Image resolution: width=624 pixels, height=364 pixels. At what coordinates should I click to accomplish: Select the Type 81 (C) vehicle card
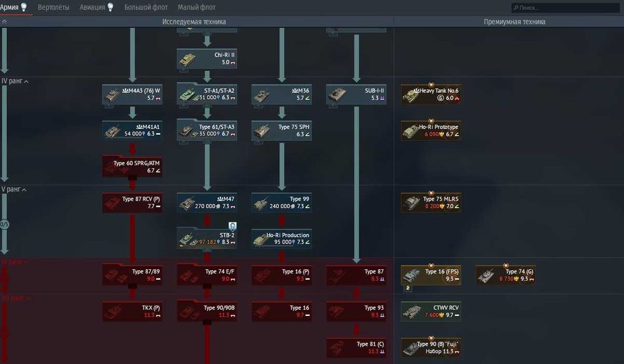(x=356, y=348)
